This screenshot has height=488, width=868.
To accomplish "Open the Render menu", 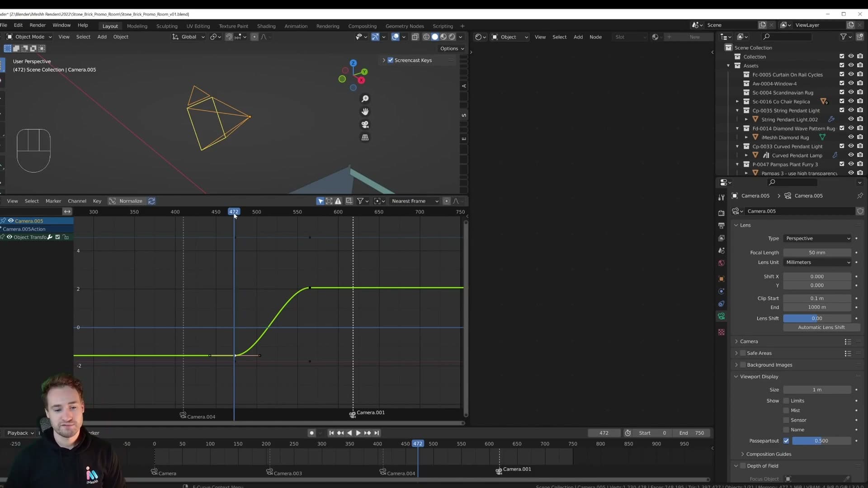I will point(38,25).
